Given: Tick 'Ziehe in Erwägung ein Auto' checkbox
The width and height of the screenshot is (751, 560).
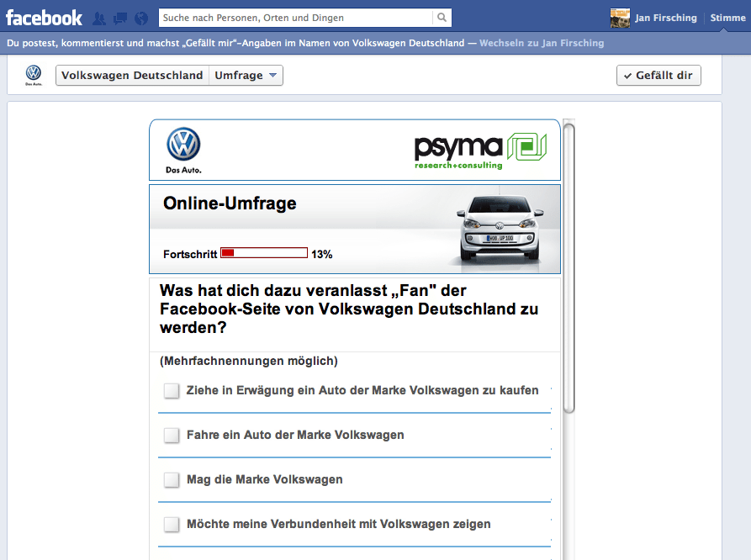Looking at the screenshot, I should click(171, 391).
